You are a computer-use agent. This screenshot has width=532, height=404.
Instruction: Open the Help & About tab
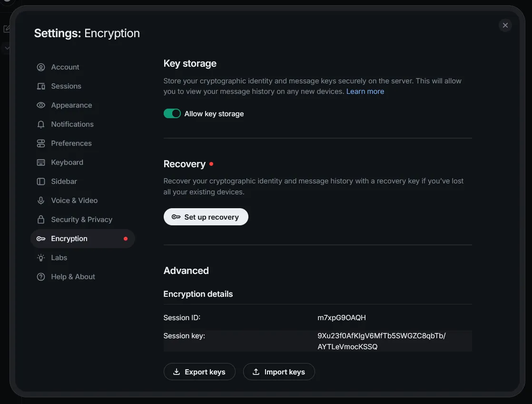click(x=73, y=277)
